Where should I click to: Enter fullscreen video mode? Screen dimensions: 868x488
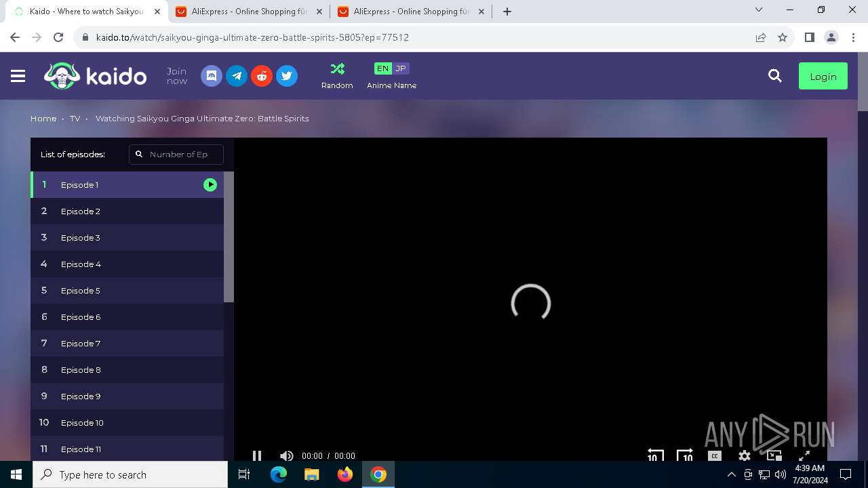pyautogui.click(x=804, y=455)
